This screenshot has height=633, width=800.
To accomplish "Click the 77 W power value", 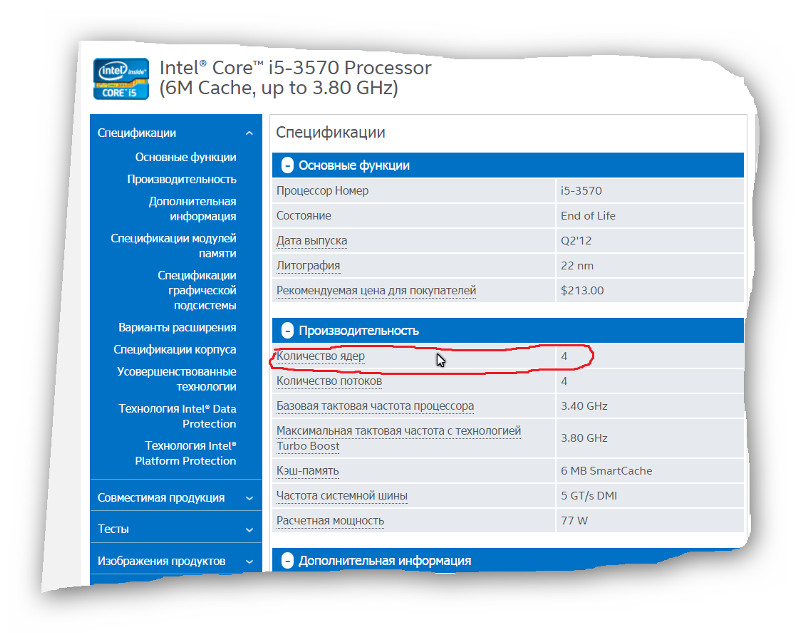I will click(574, 521).
